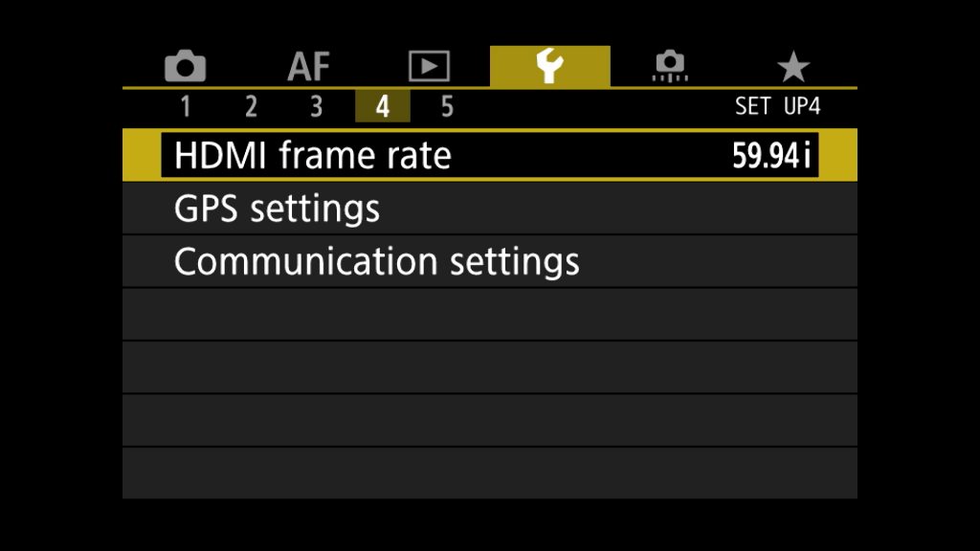Highlight the currently selected page 4 tab

(x=382, y=107)
